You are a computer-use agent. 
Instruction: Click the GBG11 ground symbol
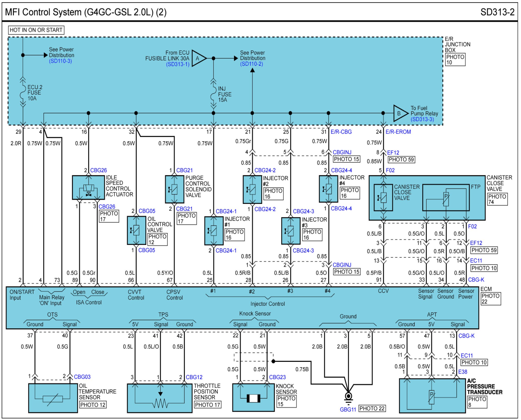click(x=348, y=397)
